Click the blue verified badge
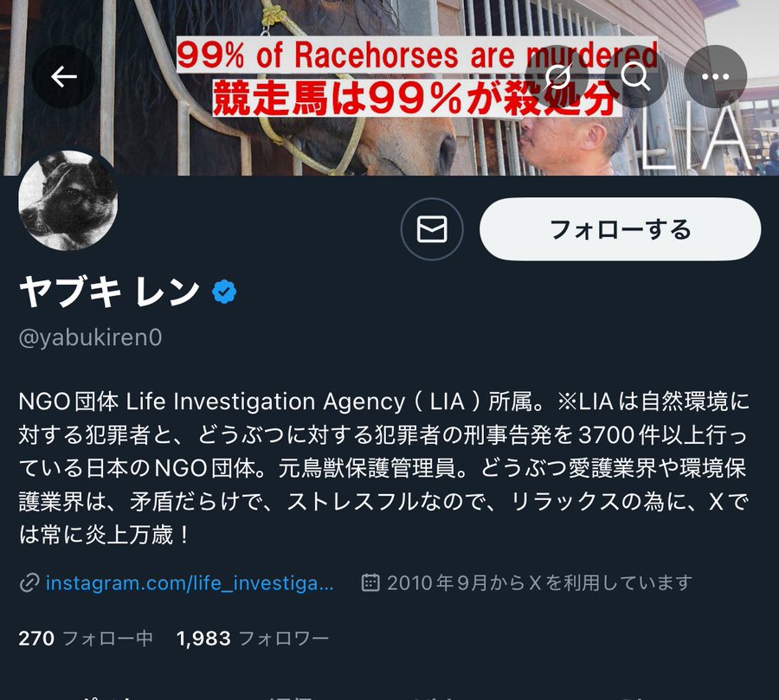The image size is (779, 700). tap(224, 292)
